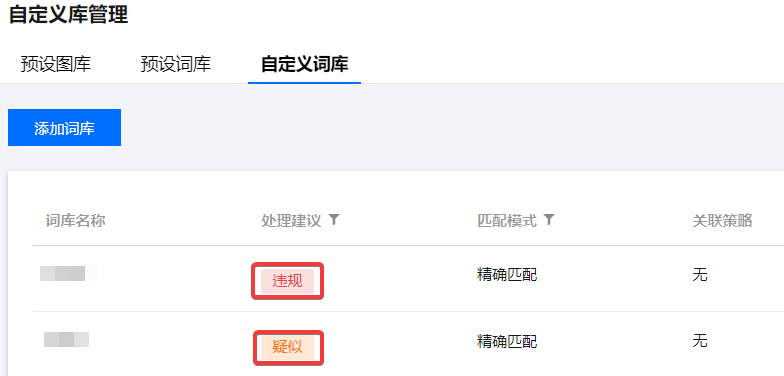Viewport: 784px width, 376px height.
Task: Click the 词库名称 column header
Action: pyautogui.click(x=76, y=220)
